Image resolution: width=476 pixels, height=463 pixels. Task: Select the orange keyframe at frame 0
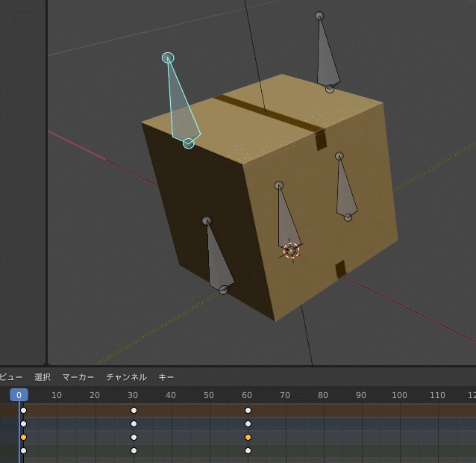[x=23, y=438]
